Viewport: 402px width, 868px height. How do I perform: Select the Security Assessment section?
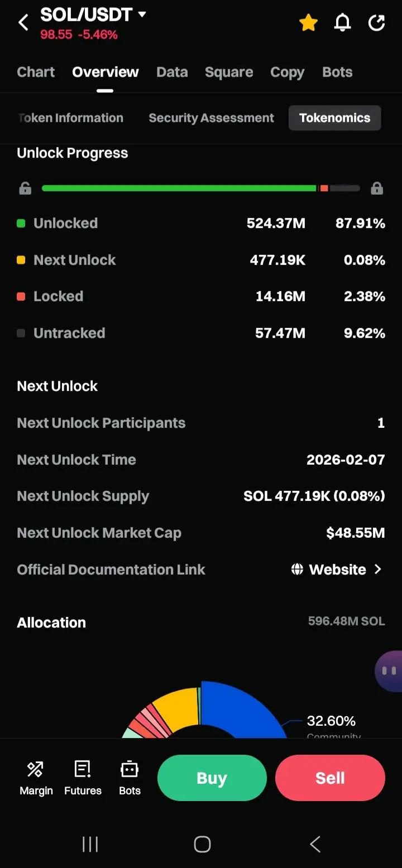tap(211, 118)
